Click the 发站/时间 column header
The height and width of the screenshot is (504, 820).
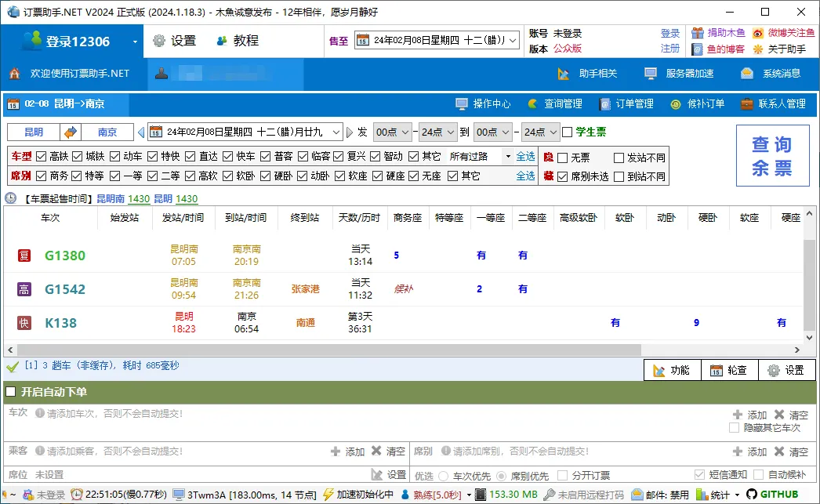(183, 218)
